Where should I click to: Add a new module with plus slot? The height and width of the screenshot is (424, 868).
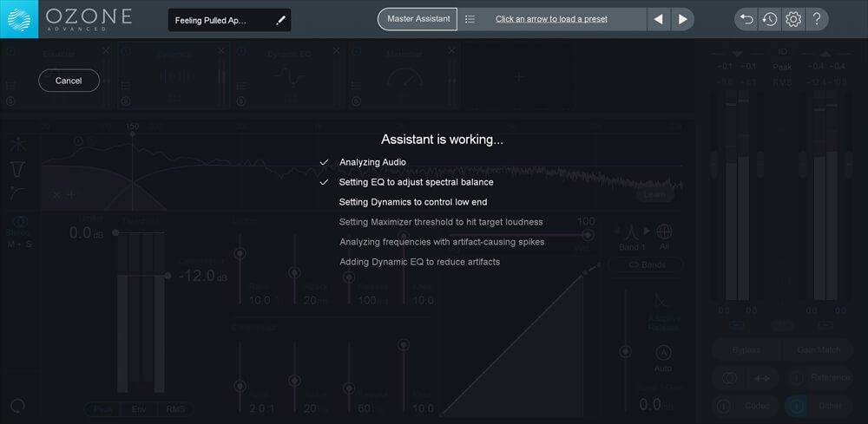click(519, 77)
